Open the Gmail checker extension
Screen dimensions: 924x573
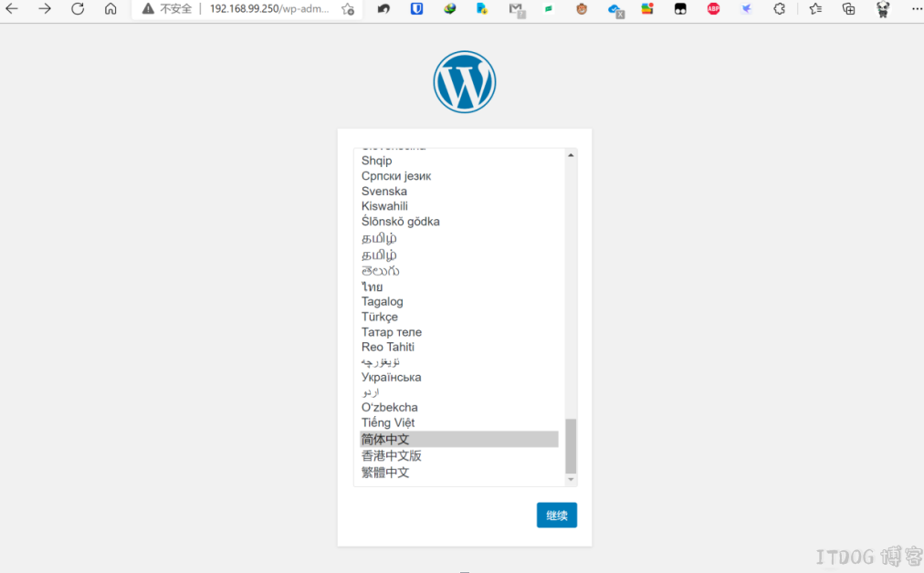click(x=516, y=9)
